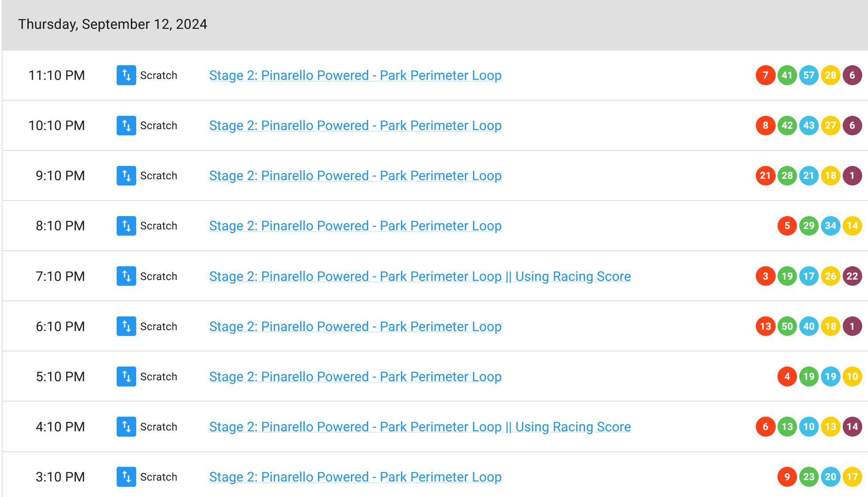Viewport: 868px width, 497px height.
Task: Open the 7:10 PM Using Racing Score event link
Action: [420, 276]
